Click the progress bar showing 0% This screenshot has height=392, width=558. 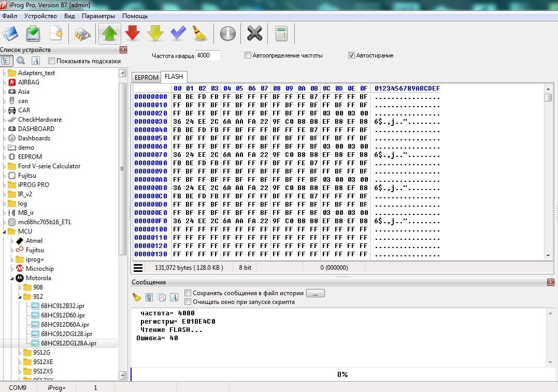point(342,374)
